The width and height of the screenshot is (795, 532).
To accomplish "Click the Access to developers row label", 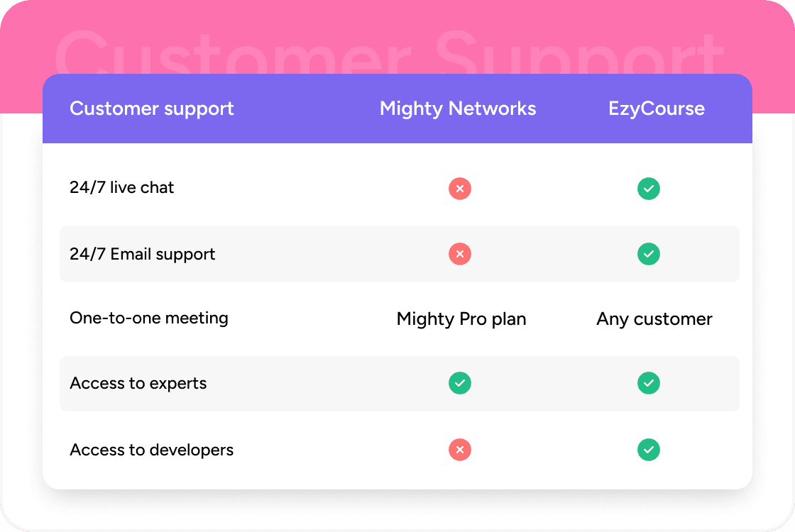I will tap(152, 450).
